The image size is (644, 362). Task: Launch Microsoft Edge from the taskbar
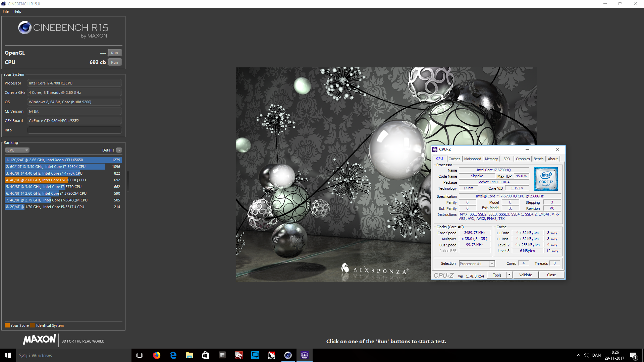pyautogui.click(x=173, y=355)
